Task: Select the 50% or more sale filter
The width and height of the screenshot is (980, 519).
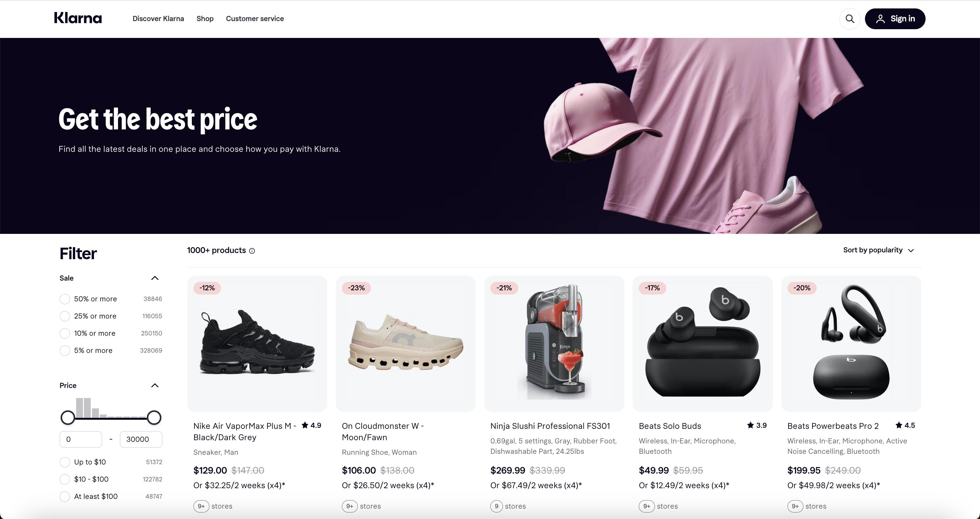Action: click(x=65, y=299)
